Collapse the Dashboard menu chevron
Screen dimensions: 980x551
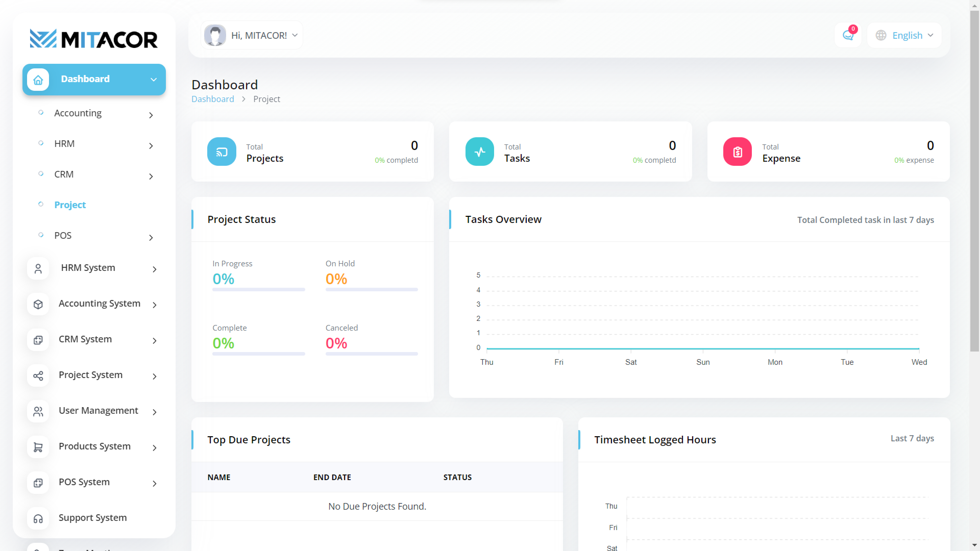point(154,80)
